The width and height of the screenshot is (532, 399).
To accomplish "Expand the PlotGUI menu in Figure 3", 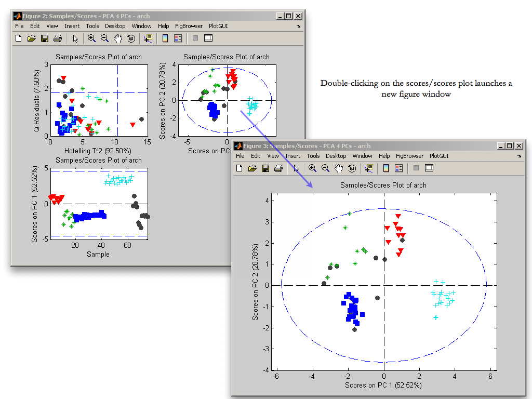I will (439, 156).
